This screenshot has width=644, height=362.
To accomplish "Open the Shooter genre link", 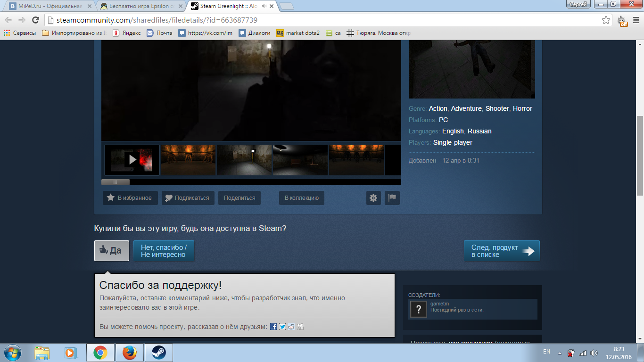I will 497,108.
